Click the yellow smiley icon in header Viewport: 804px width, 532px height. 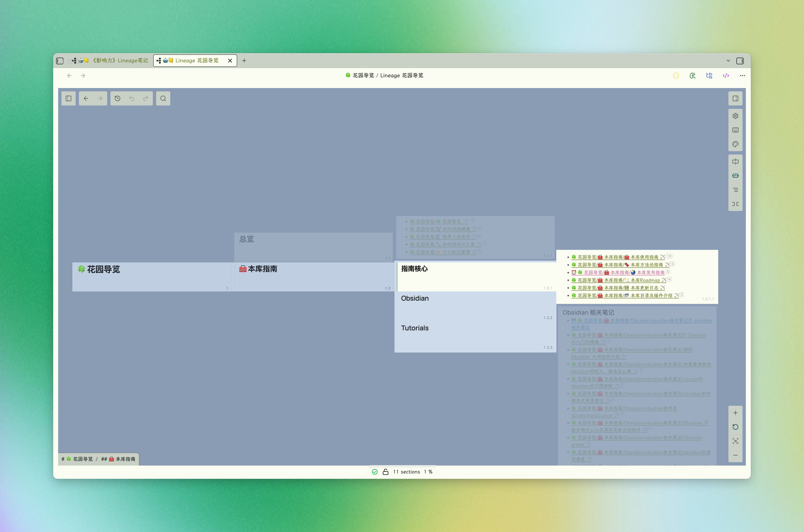point(676,76)
